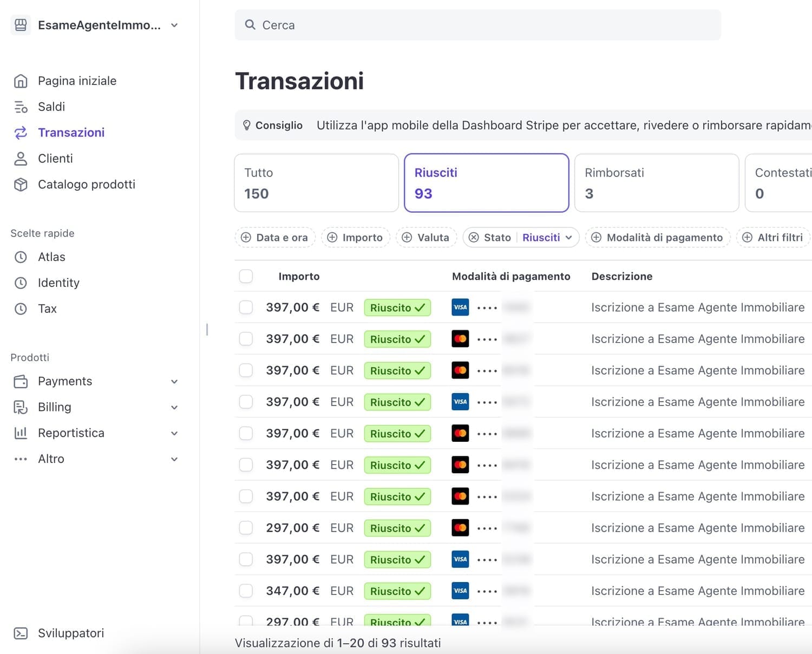Open Saldi balances icon in sidebar

coord(21,107)
